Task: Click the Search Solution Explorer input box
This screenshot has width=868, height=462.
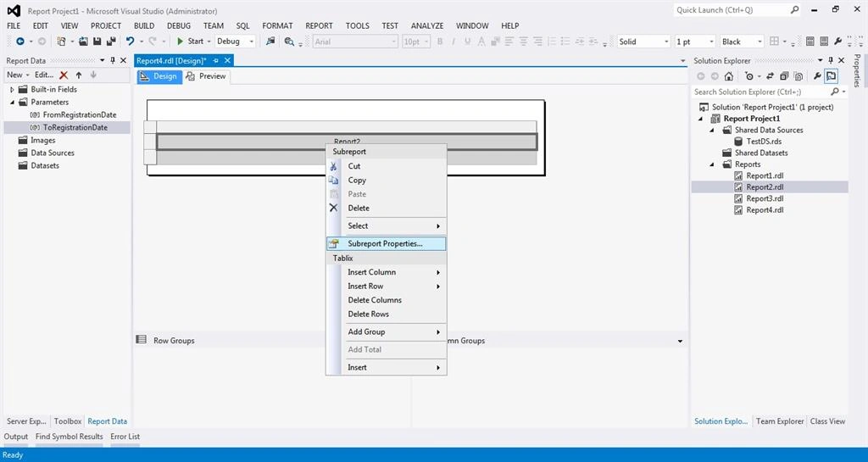Action: coord(761,92)
